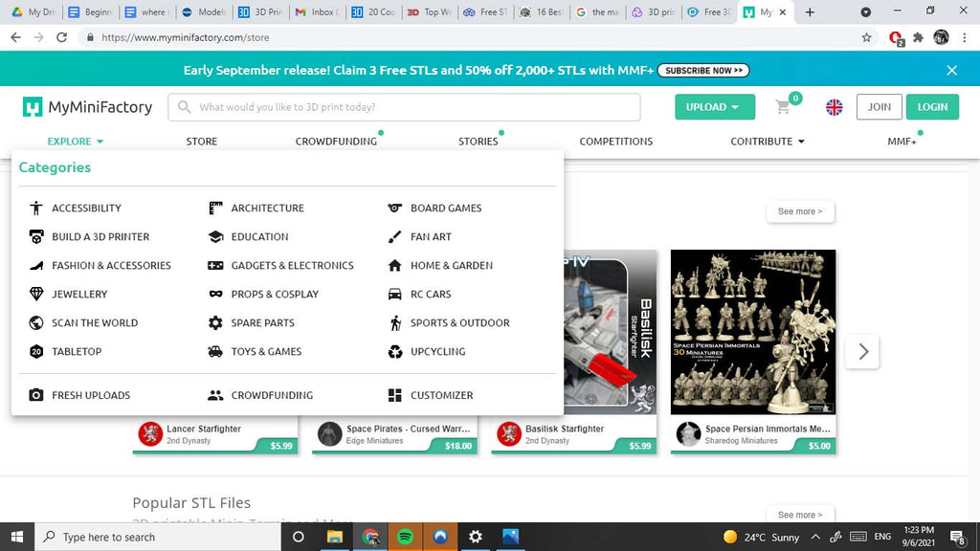Launch Spotify from the taskbar
This screenshot has height=551, width=980.
coord(405,537)
